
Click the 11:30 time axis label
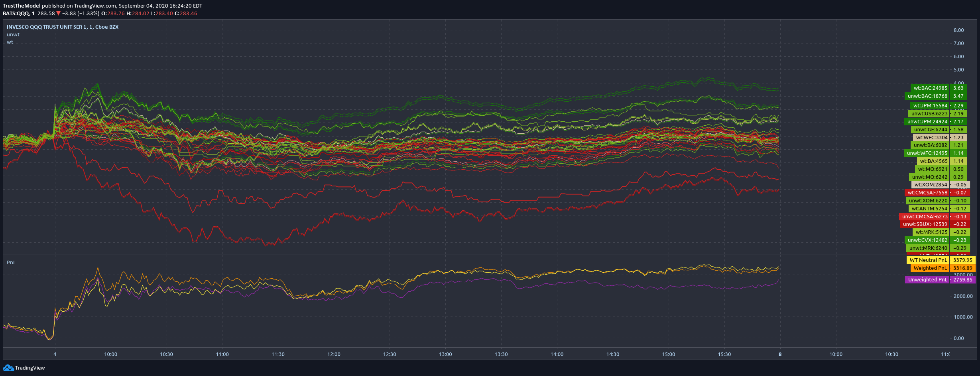278,354
